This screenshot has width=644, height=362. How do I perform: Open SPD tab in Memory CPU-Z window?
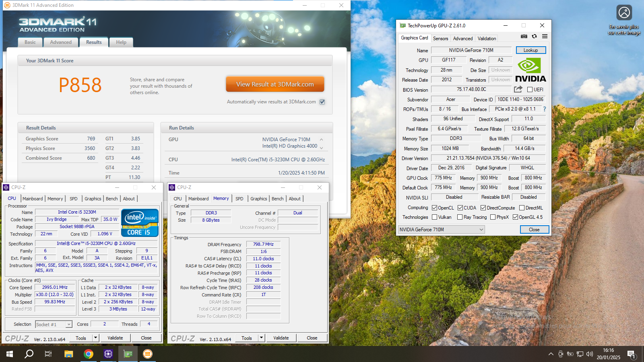pyautogui.click(x=239, y=199)
